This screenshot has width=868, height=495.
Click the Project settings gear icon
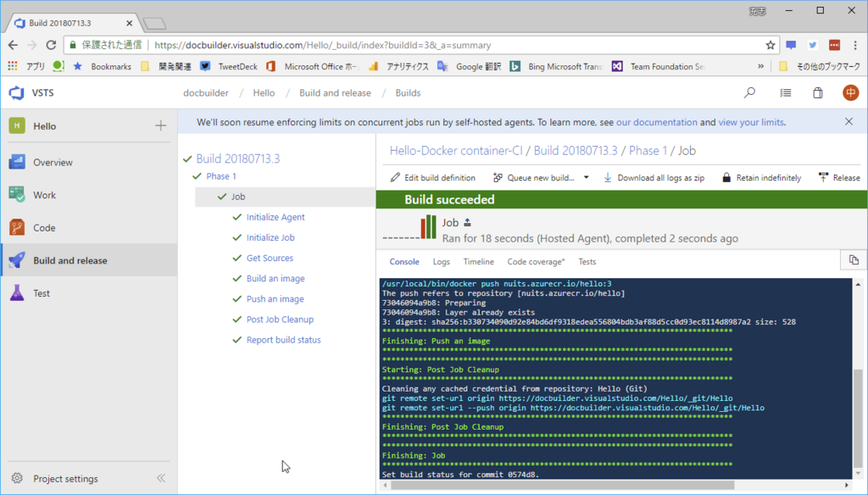(17, 478)
